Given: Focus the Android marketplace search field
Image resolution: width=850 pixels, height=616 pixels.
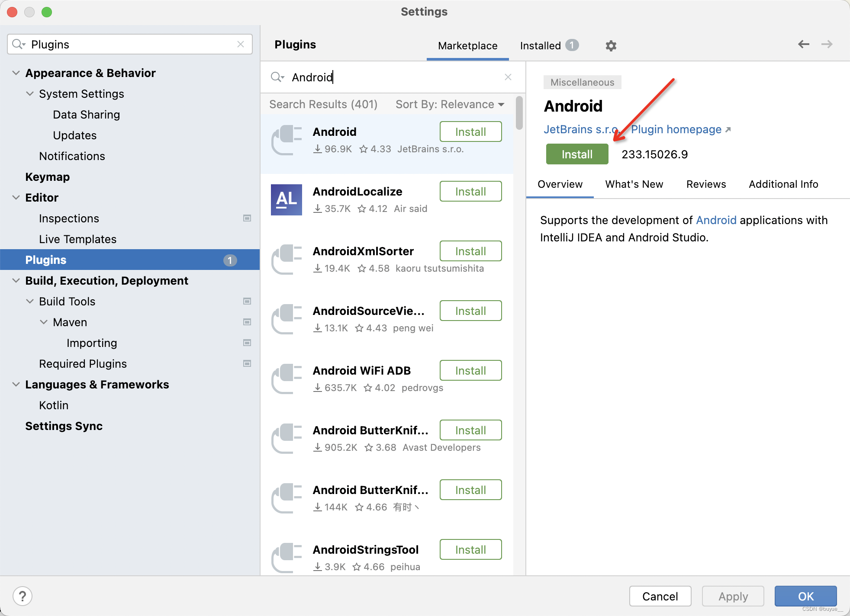Looking at the screenshot, I should click(393, 77).
